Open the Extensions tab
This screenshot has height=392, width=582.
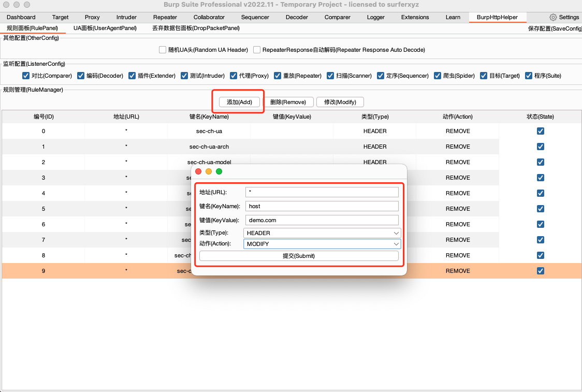[x=415, y=17]
